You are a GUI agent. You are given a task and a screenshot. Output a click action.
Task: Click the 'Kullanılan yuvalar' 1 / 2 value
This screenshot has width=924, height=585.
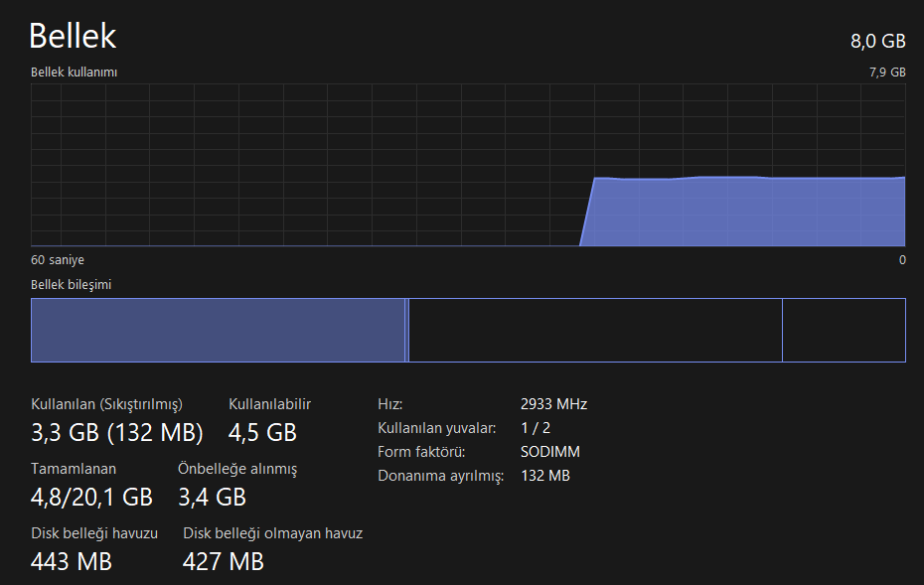coord(536,428)
